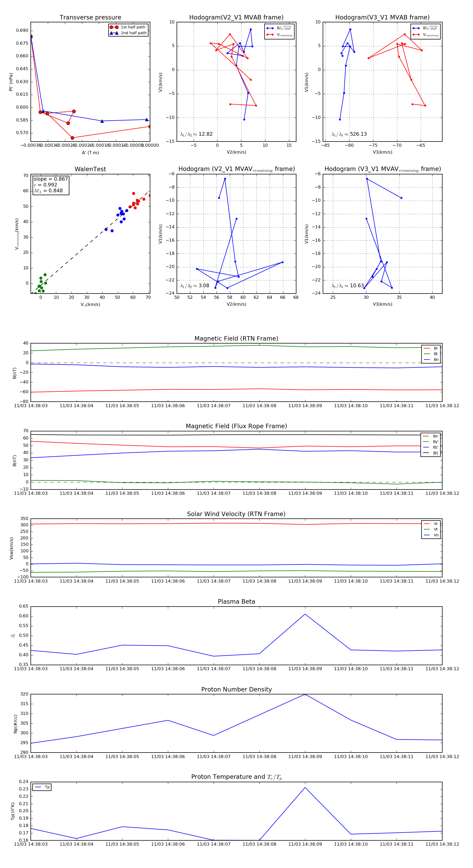Select the 'Bn' legend entry
This screenshot has width=473, height=868.
click(x=431, y=360)
